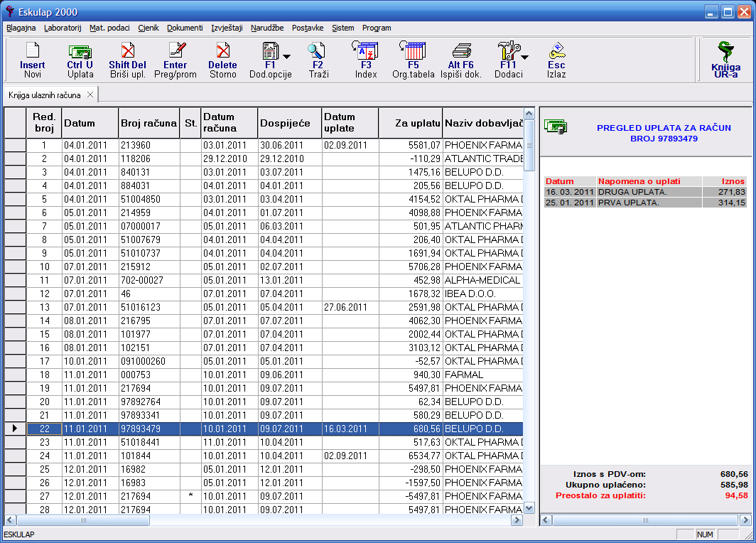Click the F3 Index icon
This screenshot has height=543, width=756.
(x=365, y=50)
